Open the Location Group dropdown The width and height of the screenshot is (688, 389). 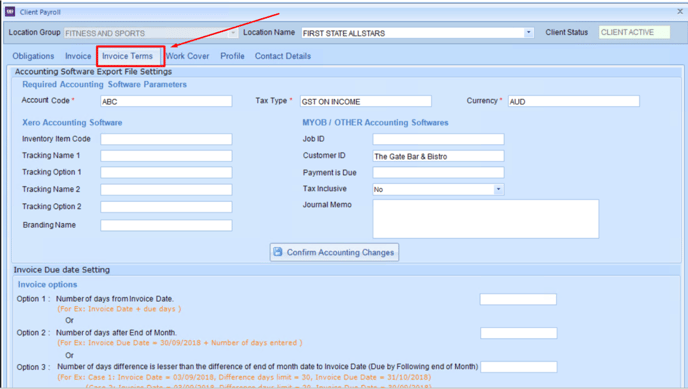point(151,33)
